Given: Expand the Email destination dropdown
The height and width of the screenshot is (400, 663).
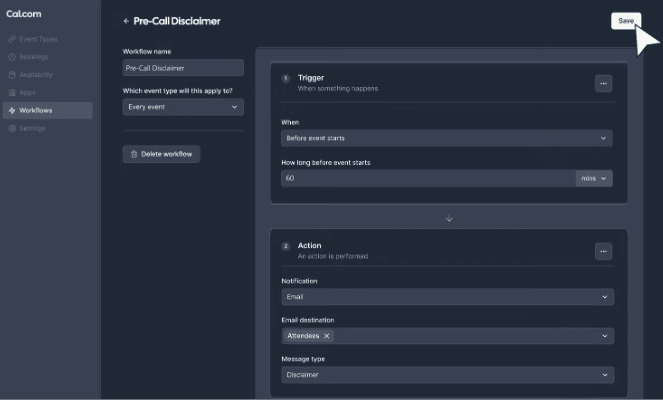Looking at the screenshot, I should pyautogui.click(x=605, y=336).
